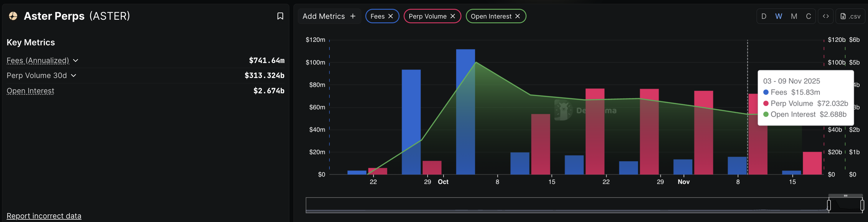Switch chart to daily (D) view
Viewport: 868px width, 222px height.
764,16
